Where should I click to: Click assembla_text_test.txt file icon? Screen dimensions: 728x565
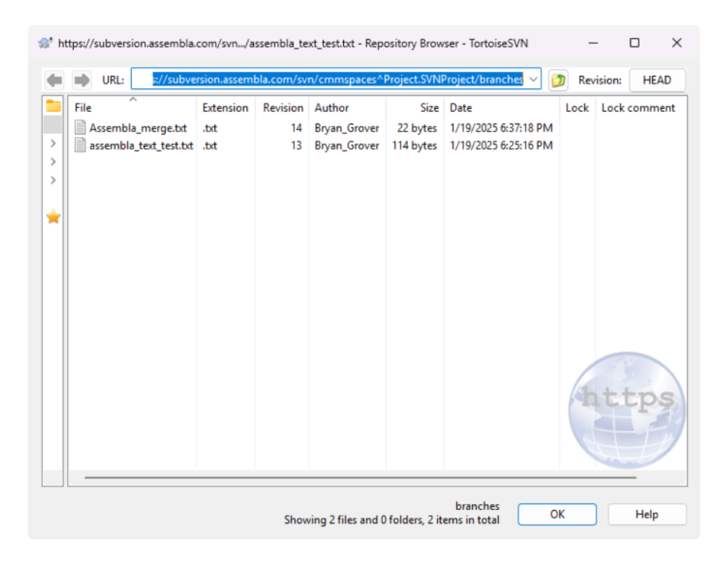pyautogui.click(x=81, y=146)
